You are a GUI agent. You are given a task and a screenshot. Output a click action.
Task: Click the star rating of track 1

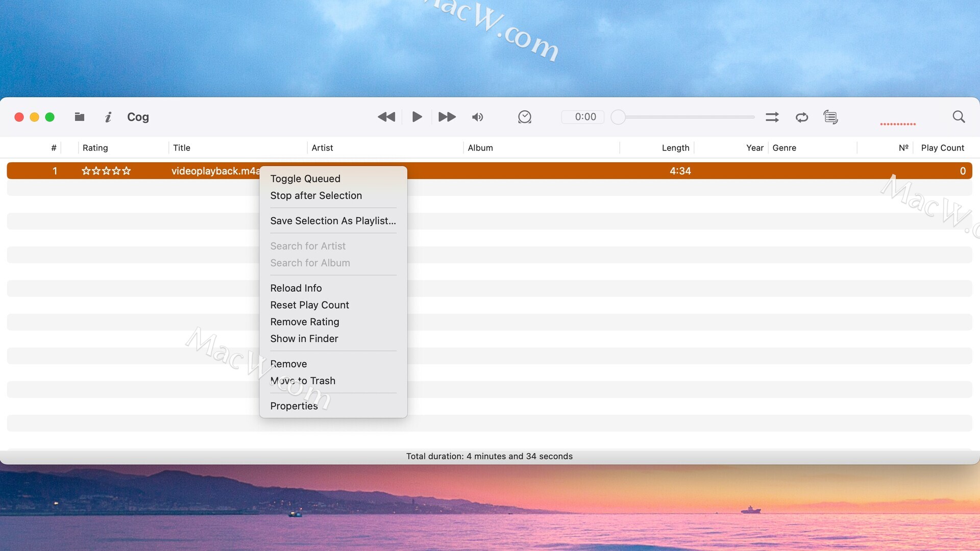click(106, 171)
